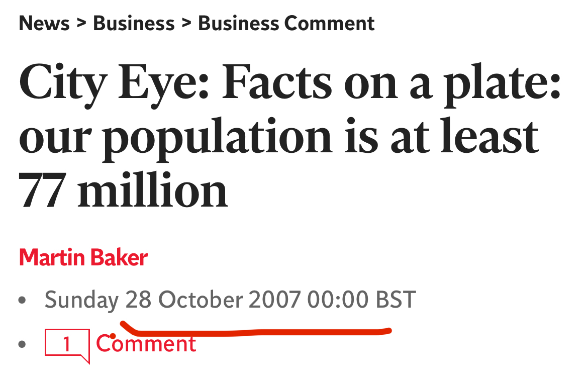Screen dimensions: 588x382
Task: Click the comment count speech bubble icon
Action: pos(67,344)
